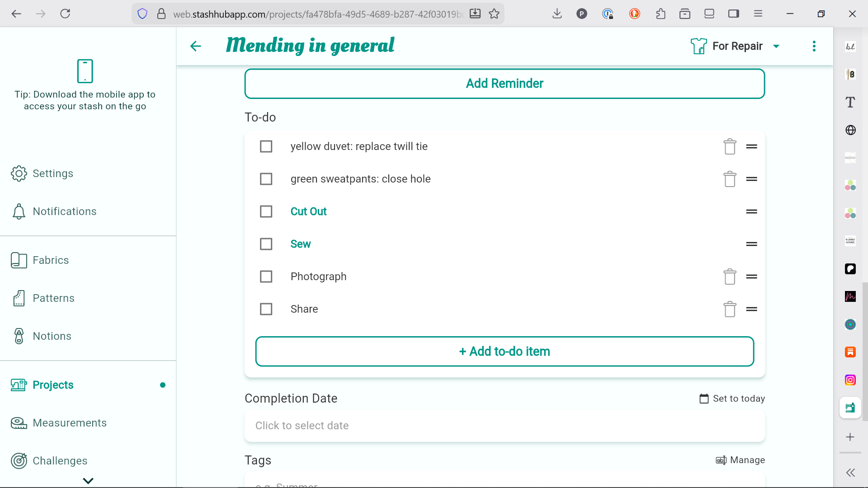Delete the Photograph to-do item
Viewport: 868px width, 488px height.
click(x=730, y=277)
